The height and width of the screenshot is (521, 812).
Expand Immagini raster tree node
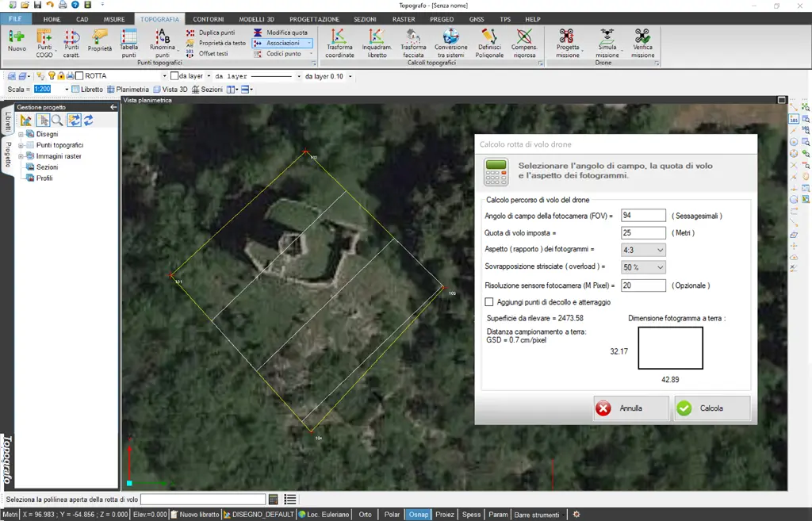[x=21, y=156]
